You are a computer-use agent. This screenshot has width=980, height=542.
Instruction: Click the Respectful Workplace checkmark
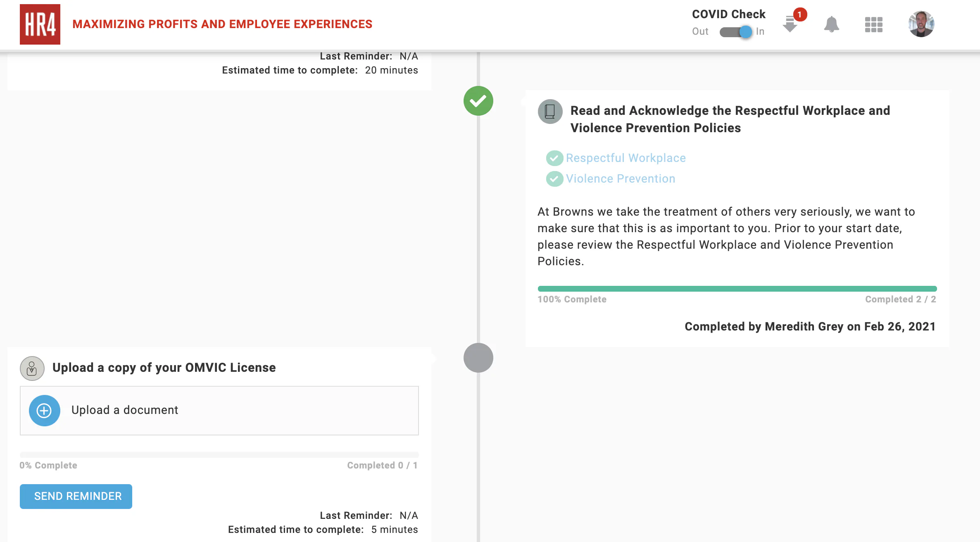tap(554, 158)
